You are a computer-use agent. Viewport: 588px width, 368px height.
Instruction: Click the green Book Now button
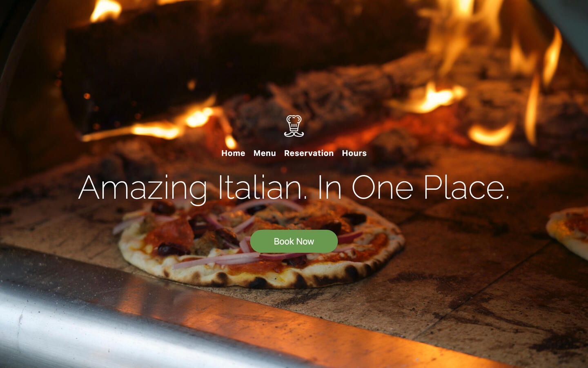click(294, 241)
